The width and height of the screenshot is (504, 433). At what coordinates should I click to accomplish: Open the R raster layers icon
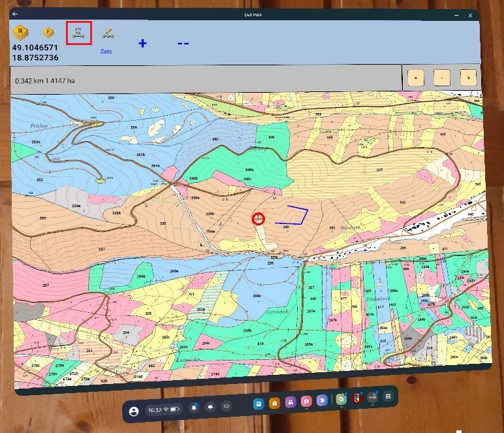click(x=21, y=33)
